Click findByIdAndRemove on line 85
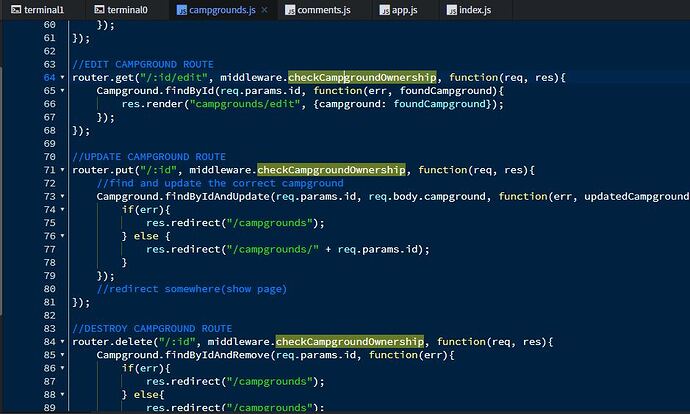 tap(217, 355)
